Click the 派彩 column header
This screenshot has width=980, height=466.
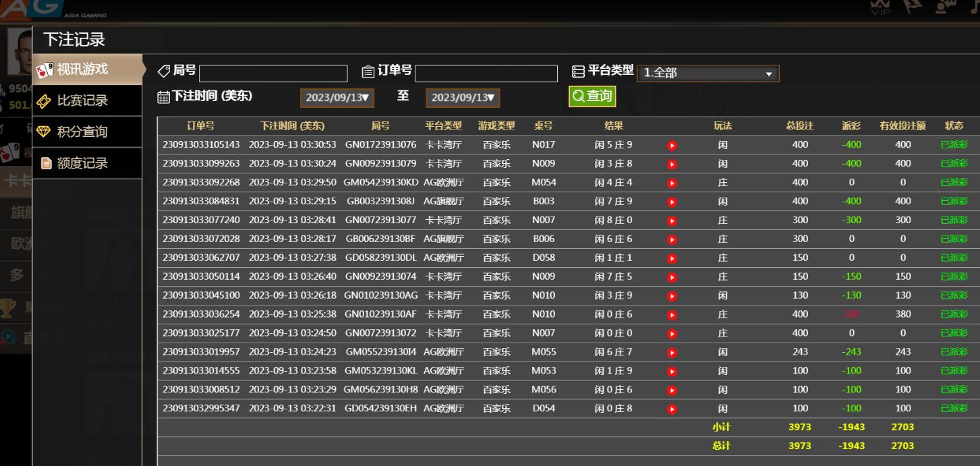click(851, 126)
